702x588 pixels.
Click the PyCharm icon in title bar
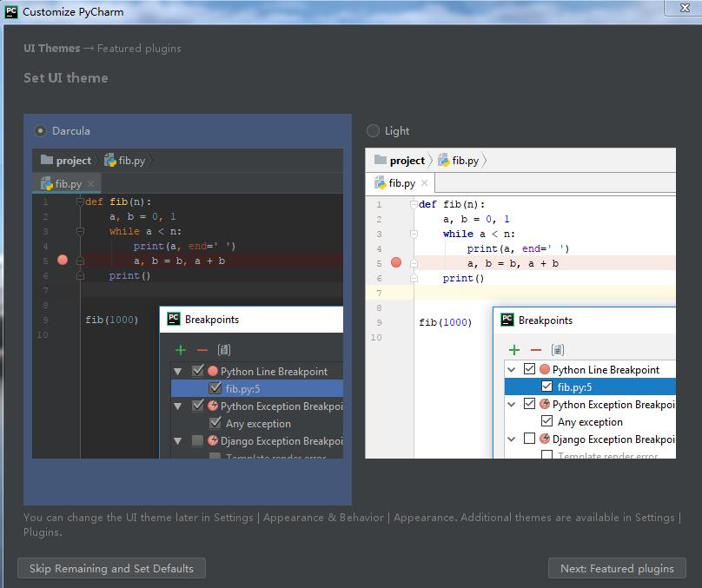pos(10,12)
